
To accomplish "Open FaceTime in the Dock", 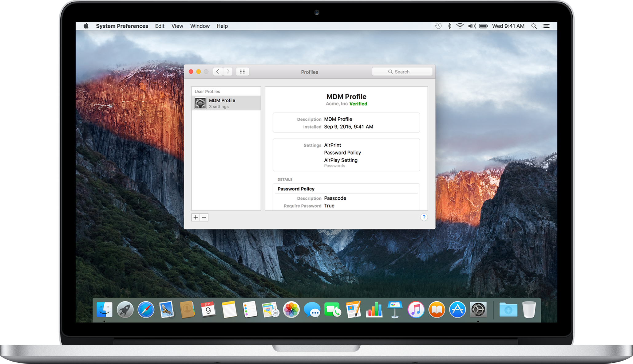I will (333, 310).
